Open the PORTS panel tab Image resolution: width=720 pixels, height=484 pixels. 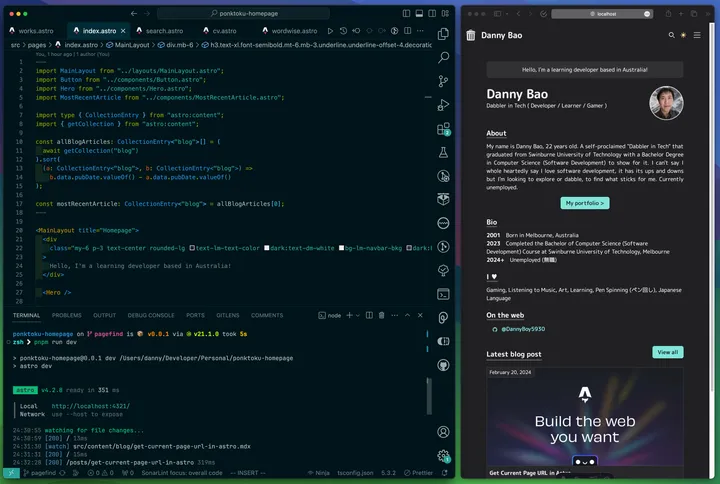pyautogui.click(x=195, y=315)
